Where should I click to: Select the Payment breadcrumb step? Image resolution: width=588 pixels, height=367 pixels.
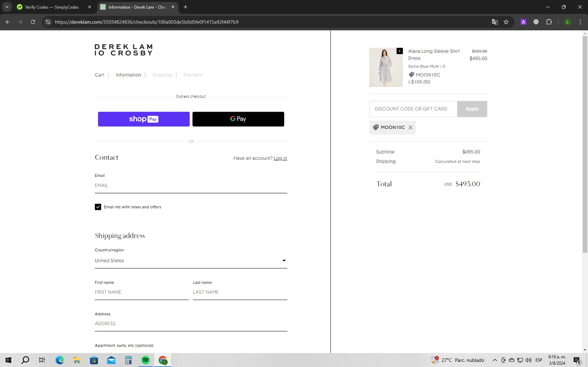193,75
